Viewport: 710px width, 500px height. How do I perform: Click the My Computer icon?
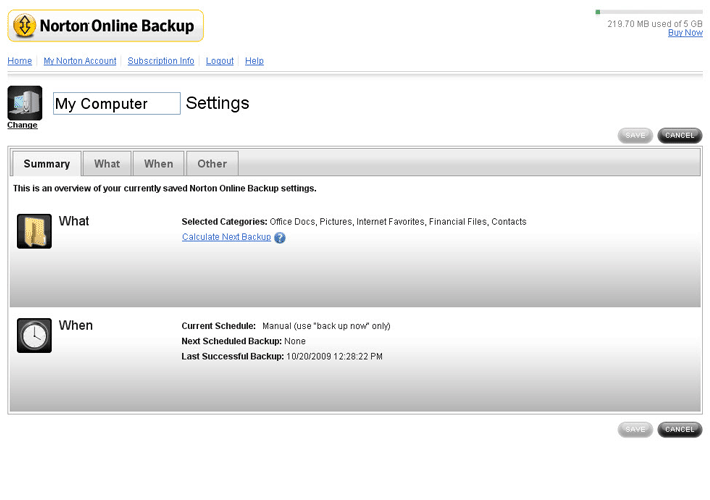(x=24, y=103)
